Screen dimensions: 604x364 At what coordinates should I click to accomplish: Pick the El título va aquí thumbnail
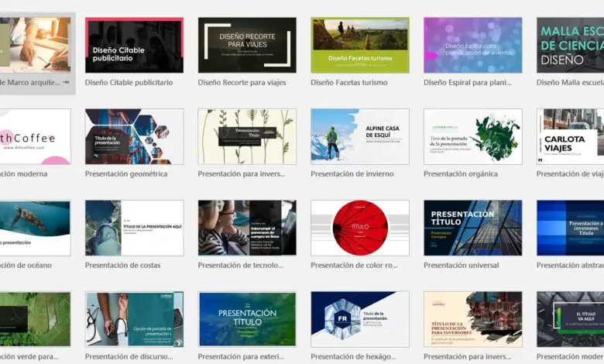tap(570, 319)
